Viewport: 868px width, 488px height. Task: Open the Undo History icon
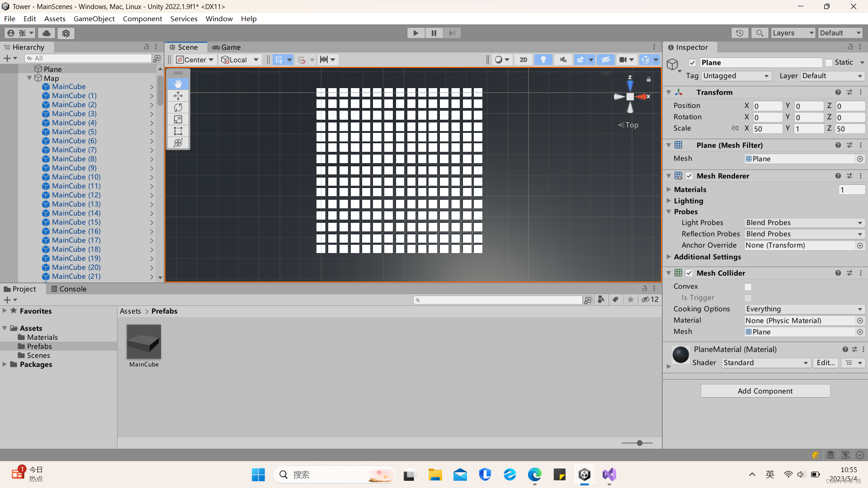tap(740, 33)
